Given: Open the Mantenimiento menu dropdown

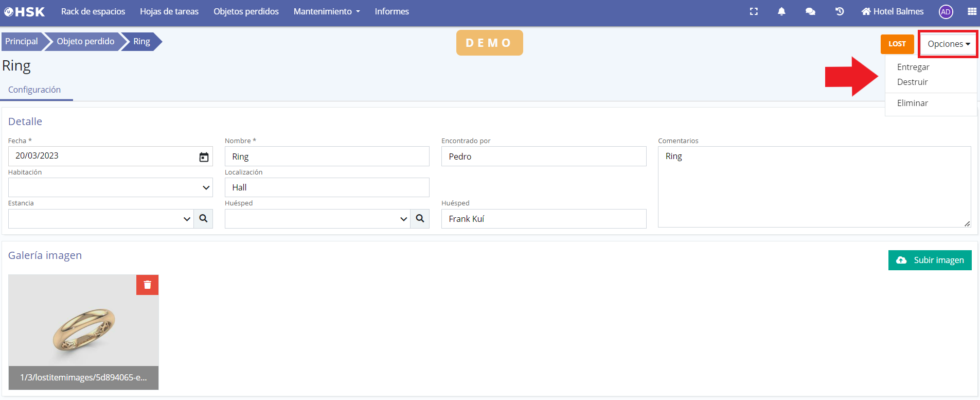Looking at the screenshot, I should pos(327,11).
